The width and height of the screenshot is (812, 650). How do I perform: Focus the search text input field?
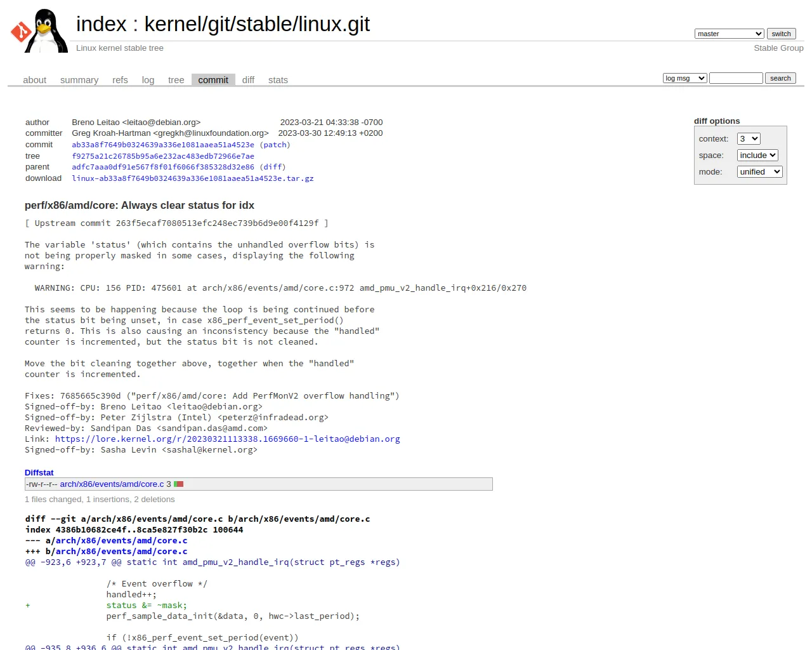(736, 78)
